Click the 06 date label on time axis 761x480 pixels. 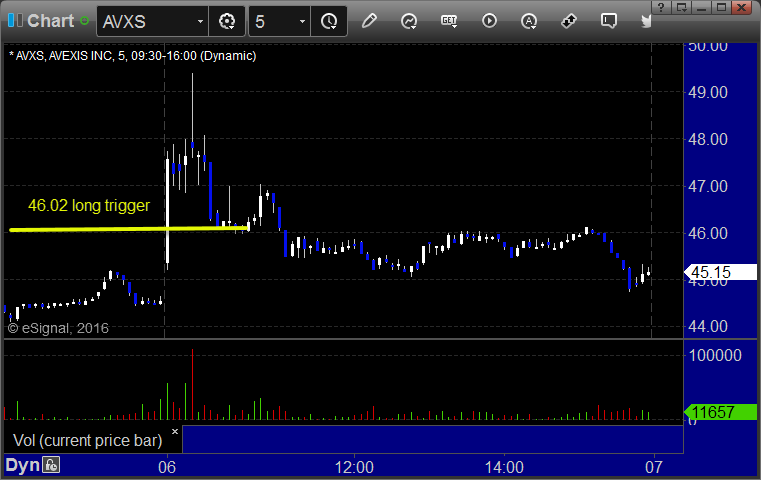tap(167, 467)
